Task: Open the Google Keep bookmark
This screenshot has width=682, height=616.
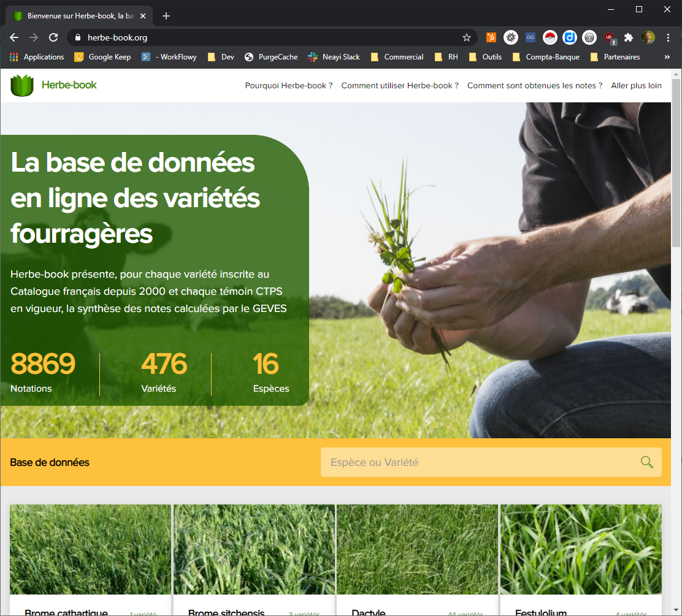Action: click(x=102, y=57)
